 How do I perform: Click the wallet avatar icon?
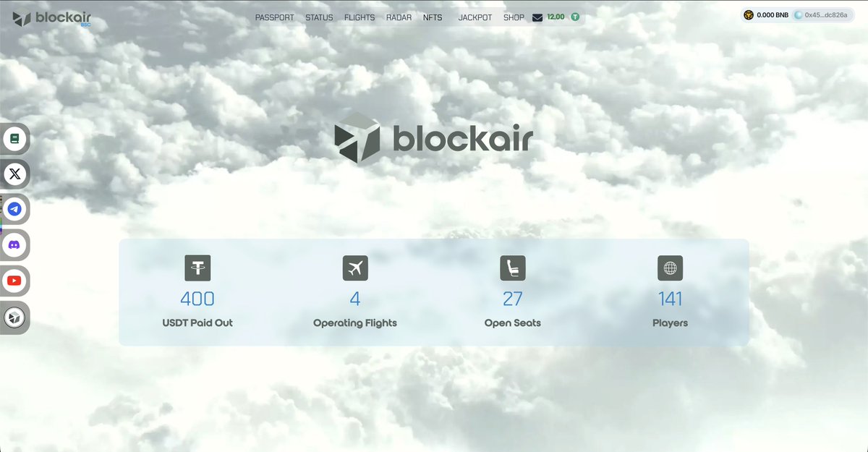click(799, 14)
